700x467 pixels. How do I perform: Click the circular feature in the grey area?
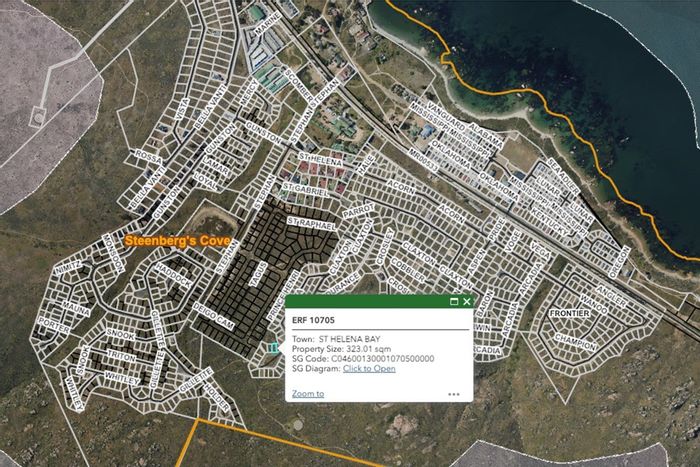(x=38, y=118)
